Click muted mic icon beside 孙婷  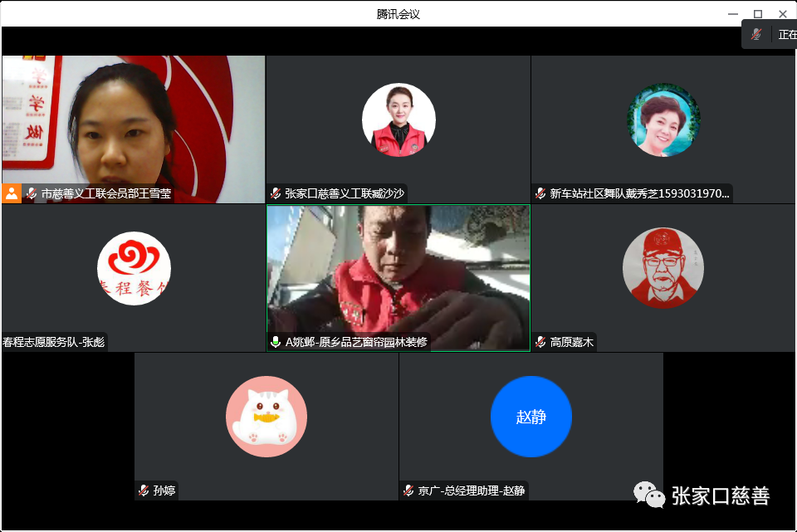pyautogui.click(x=144, y=491)
